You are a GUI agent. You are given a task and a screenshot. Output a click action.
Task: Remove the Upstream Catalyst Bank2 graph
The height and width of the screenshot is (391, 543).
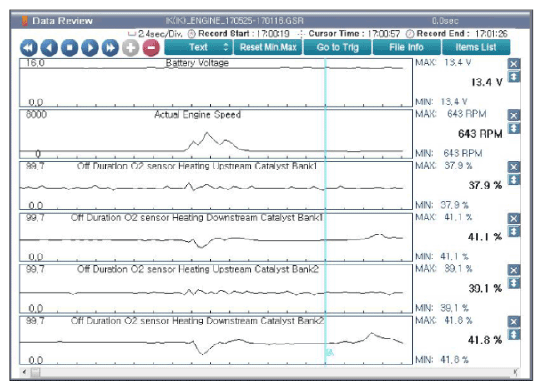(x=514, y=270)
